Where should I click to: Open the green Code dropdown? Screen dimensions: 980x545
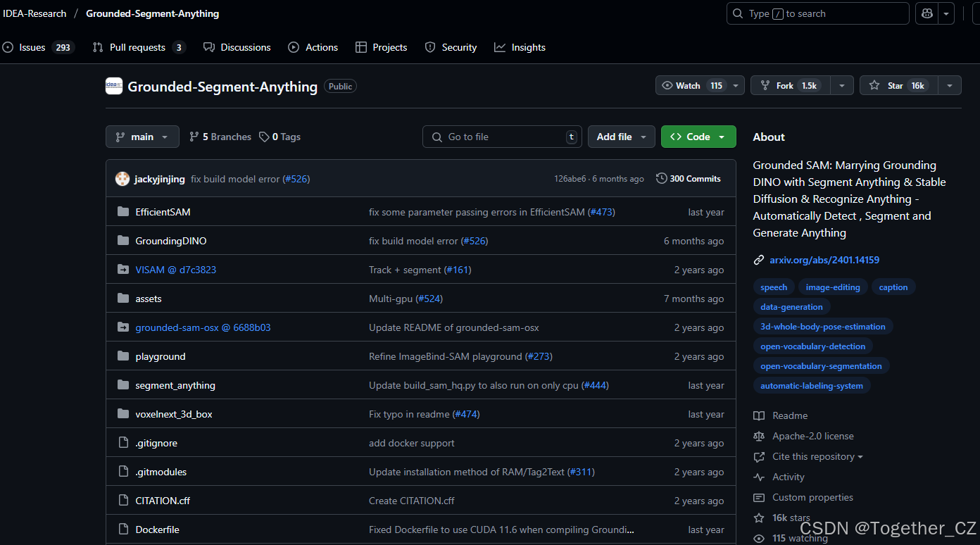tap(698, 137)
